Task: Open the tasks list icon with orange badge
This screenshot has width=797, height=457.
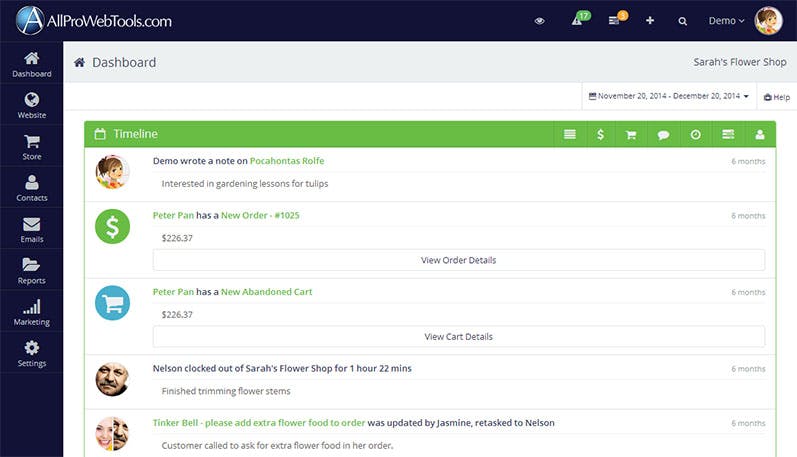Action: click(x=617, y=19)
